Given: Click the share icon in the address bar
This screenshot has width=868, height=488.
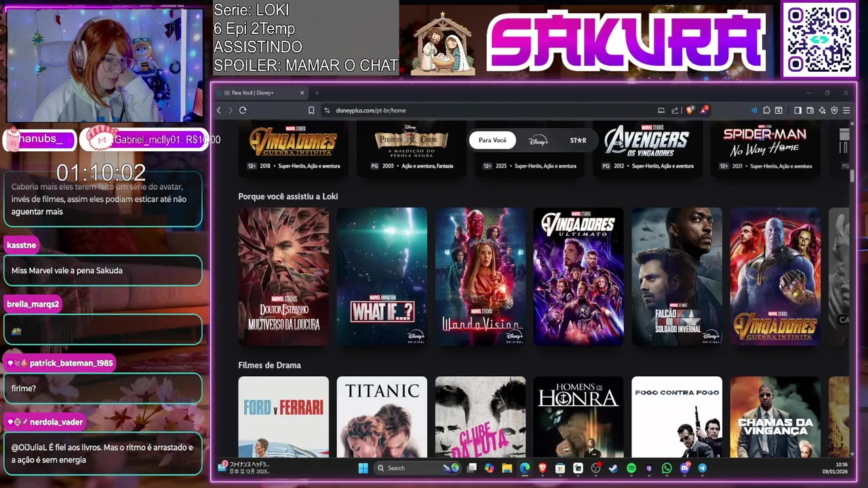Looking at the screenshot, I should click(675, 110).
